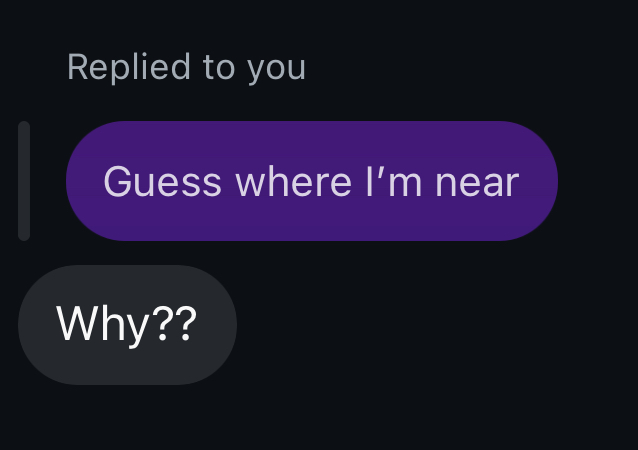Click the "Replied to you" label

(x=186, y=68)
